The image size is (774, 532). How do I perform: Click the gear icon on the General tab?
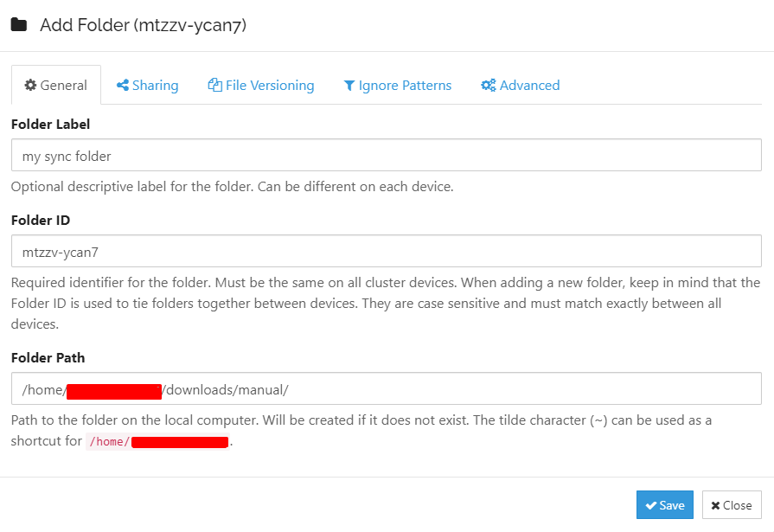(x=30, y=85)
